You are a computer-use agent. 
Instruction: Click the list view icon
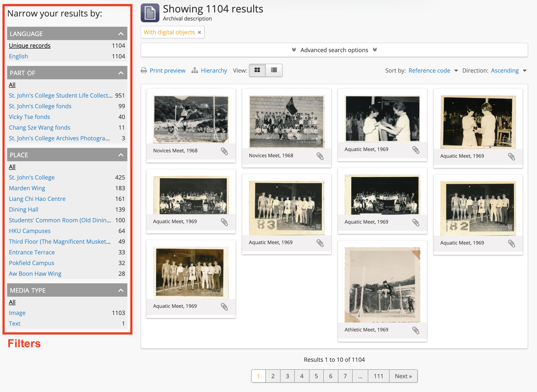[274, 70]
